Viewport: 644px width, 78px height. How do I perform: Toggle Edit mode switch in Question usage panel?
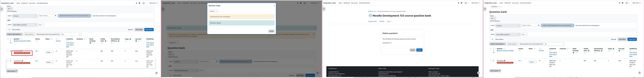318,3
